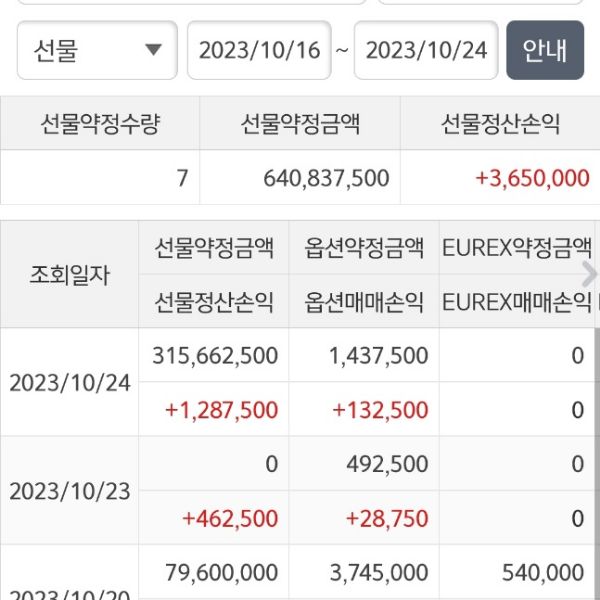Tap the end date field 2023/10/24

tap(426, 50)
